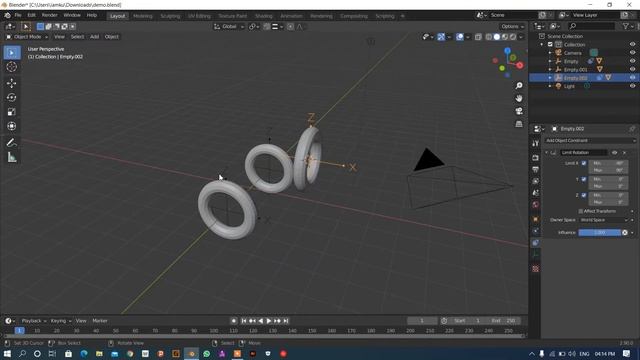Screen dimensions: 640x360
Task: Open the Playback dropdown in timeline
Action: coord(34,321)
